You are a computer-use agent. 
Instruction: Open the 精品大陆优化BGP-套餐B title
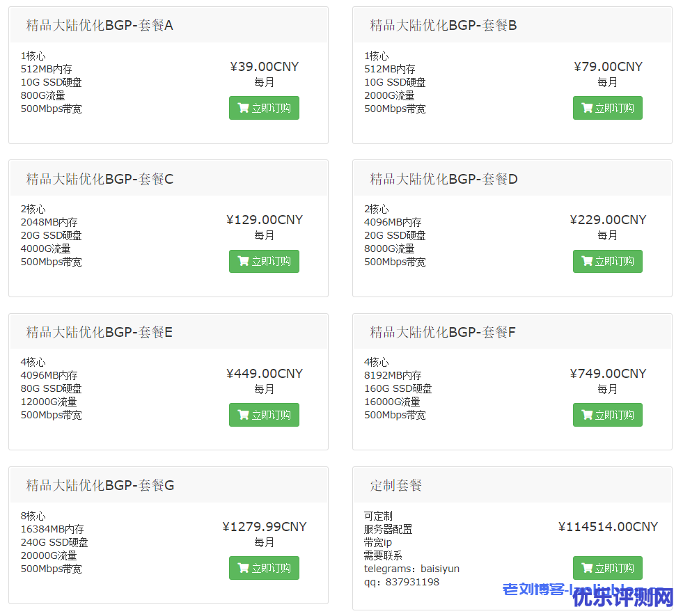point(443,26)
